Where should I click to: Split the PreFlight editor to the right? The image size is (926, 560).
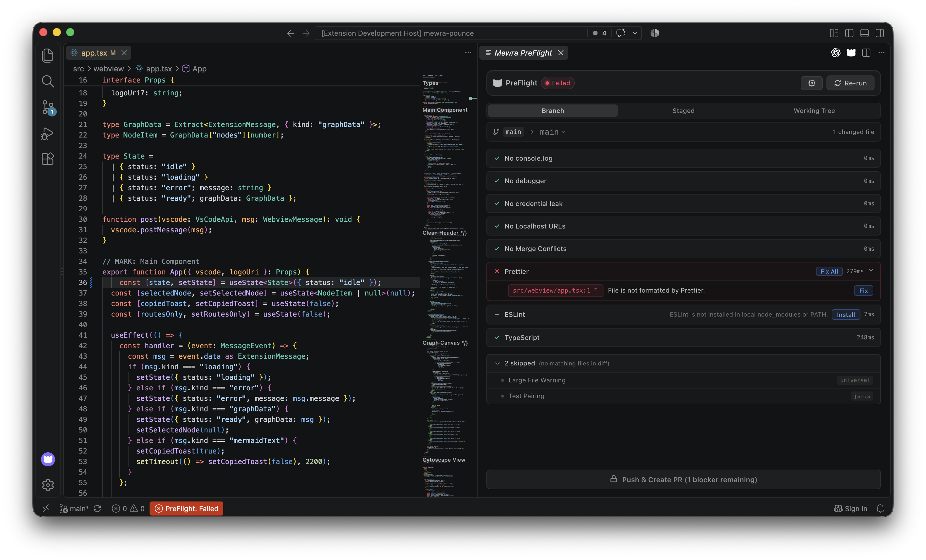[x=866, y=53]
